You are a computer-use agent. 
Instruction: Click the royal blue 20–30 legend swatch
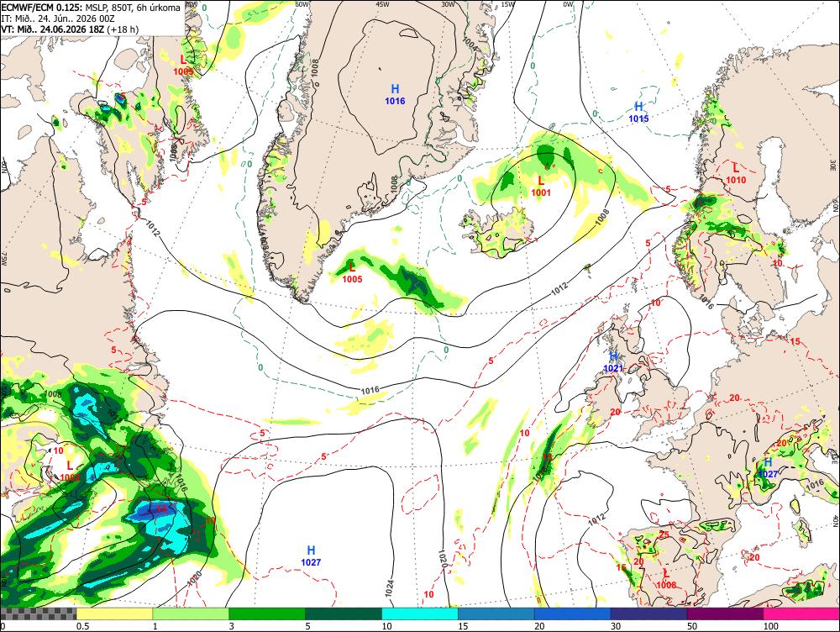(x=573, y=614)
